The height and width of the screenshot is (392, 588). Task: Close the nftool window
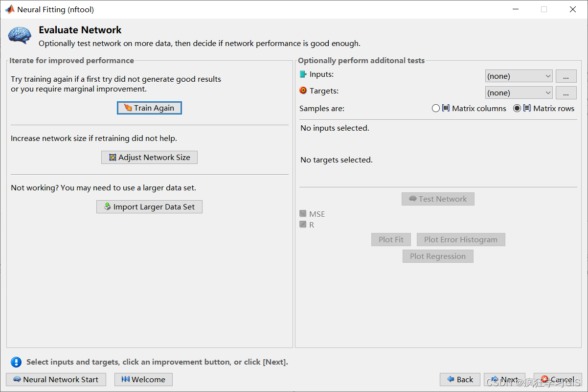click(573, 9)
